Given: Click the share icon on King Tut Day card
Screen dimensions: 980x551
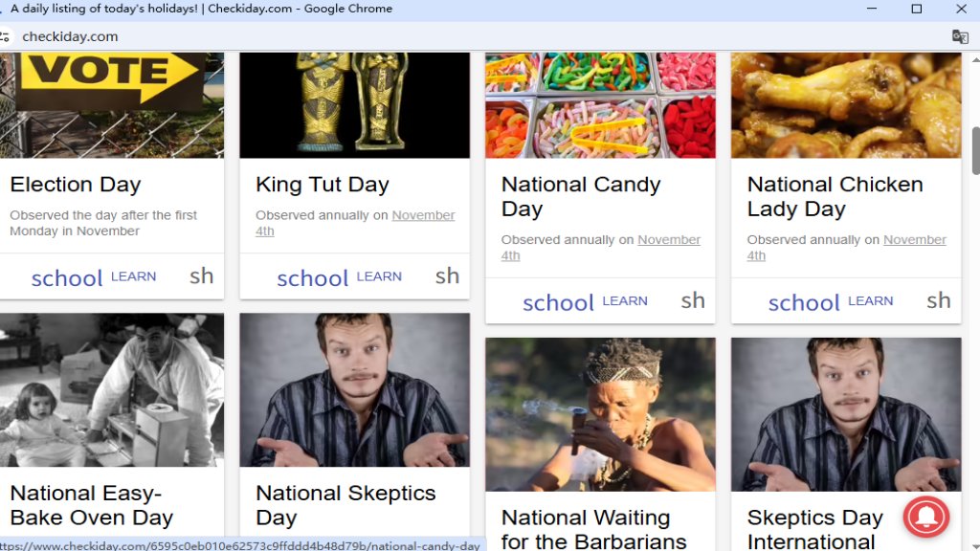Looking at the screenshot, I should coord(448,276).
